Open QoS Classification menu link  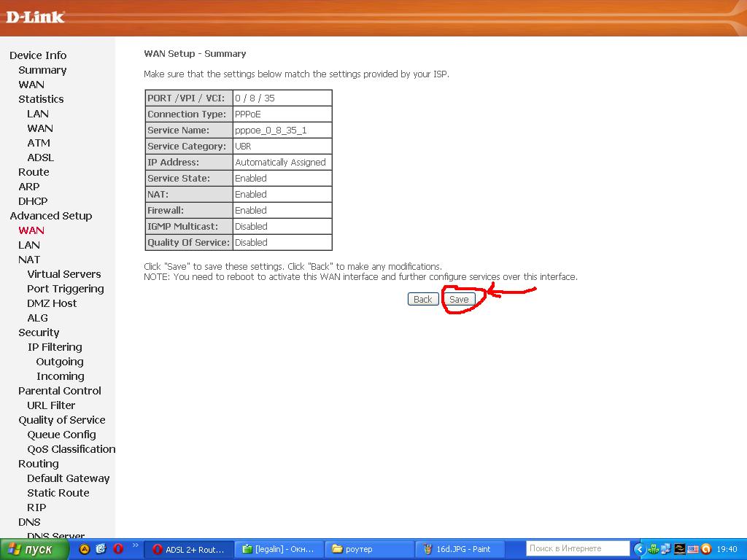pos(71,449)
